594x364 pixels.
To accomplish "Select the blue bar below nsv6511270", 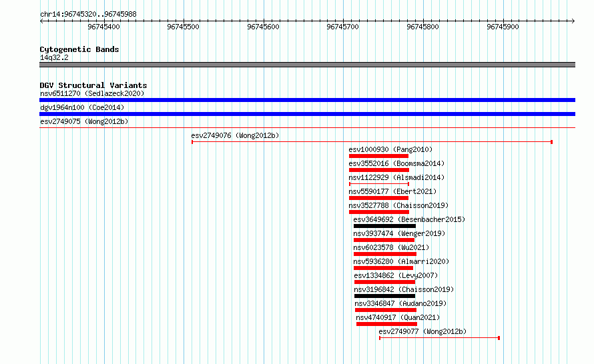I will point(307,100).
